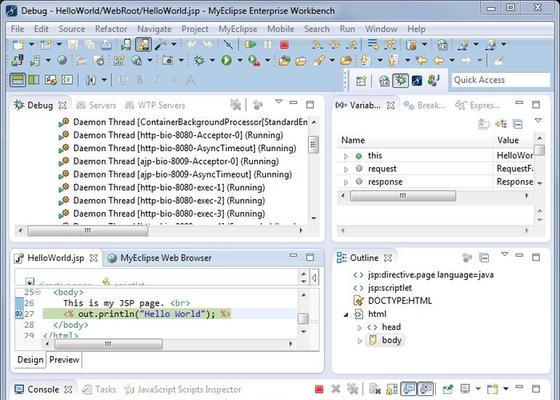Toggle Scroll Lock in Console toolbar

[x=392, y=389]
